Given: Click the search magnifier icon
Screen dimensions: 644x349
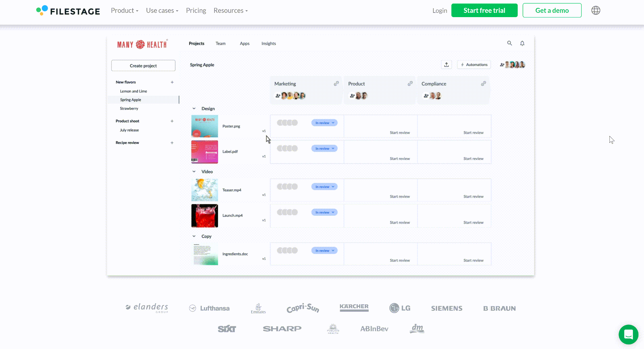Looking at the screenshot, I should point(509,43).
